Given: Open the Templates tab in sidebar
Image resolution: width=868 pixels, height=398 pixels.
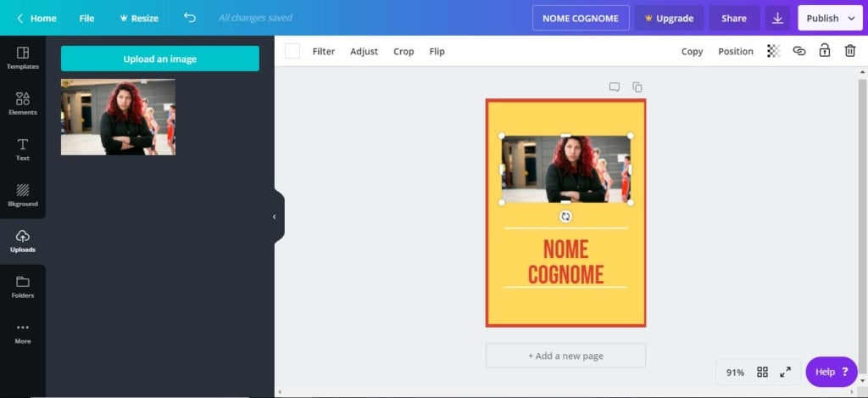Looking at the screenshot, I should (x=23, y=58).
